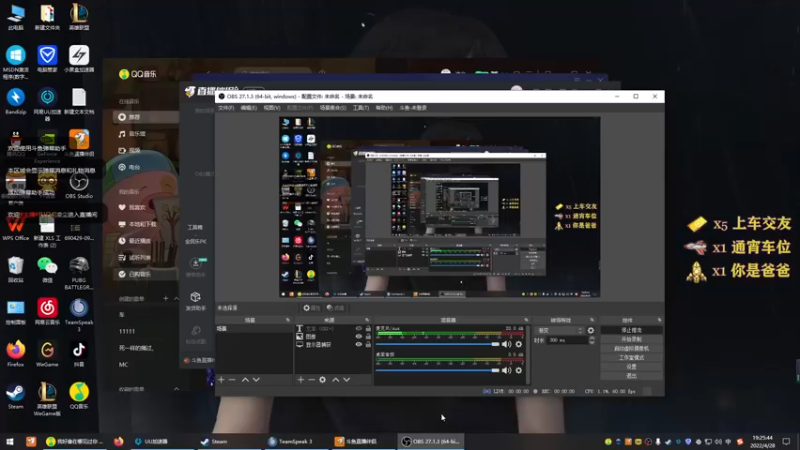Pop out the 混音器 dock panel
Image resolution: width=800 pixels, height=450 pixels.
pos(526,320)
